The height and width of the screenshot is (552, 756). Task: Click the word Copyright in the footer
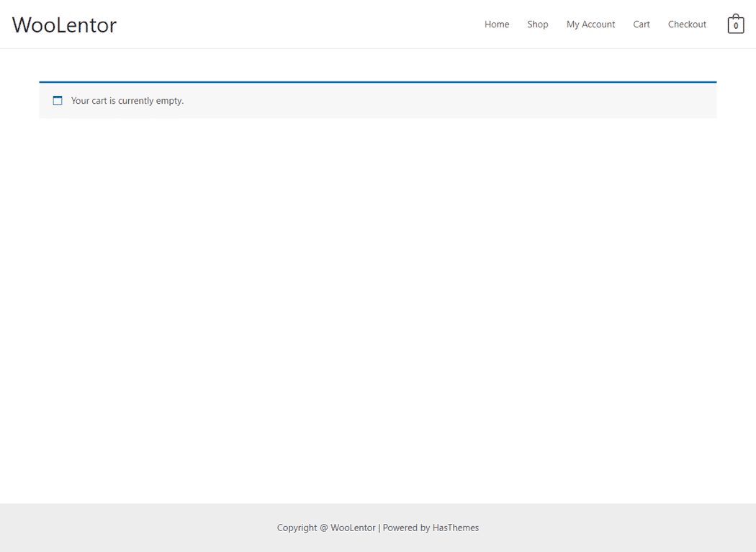pos(297,527)
